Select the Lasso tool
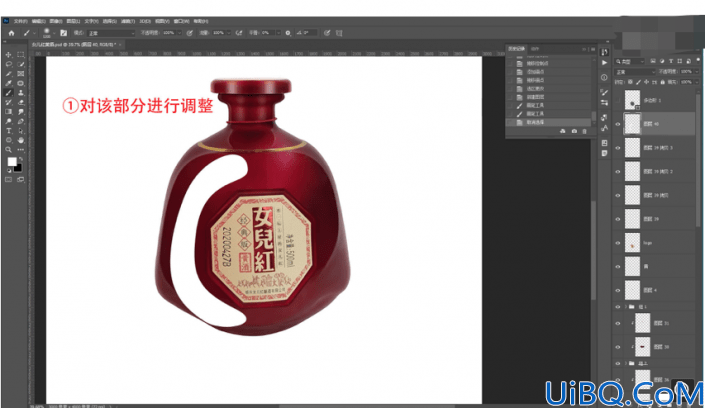The width and height of the screenshot is (705, 408). coord(9,64)
